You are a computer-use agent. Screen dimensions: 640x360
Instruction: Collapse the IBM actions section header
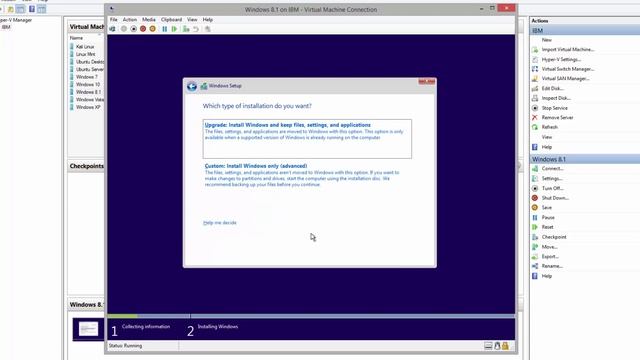584,31
